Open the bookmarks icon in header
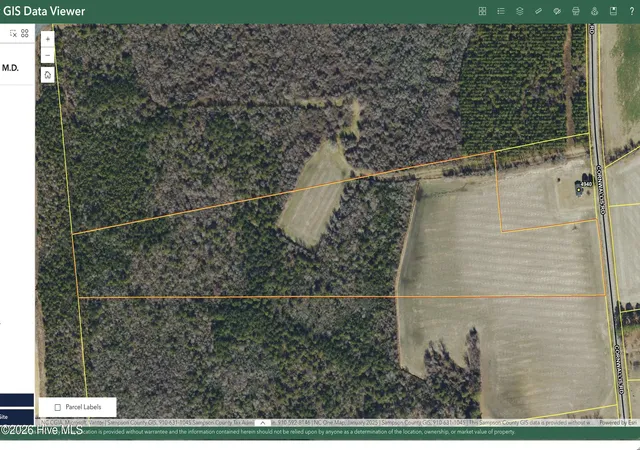This screenshot has width=640, height=450. 613,11
